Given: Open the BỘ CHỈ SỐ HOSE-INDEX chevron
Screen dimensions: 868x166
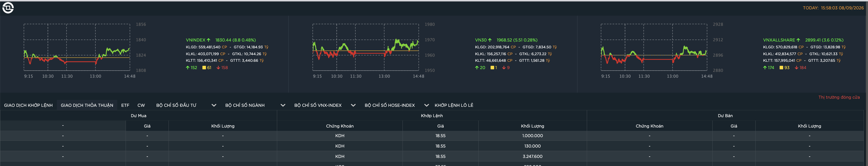Looking at the screenshot, I should tap(426, 105).
